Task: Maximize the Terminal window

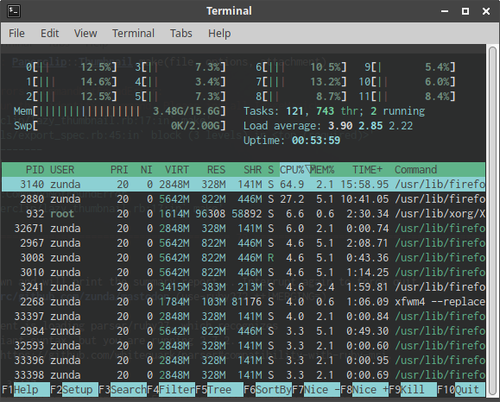Action: (465, 11)
